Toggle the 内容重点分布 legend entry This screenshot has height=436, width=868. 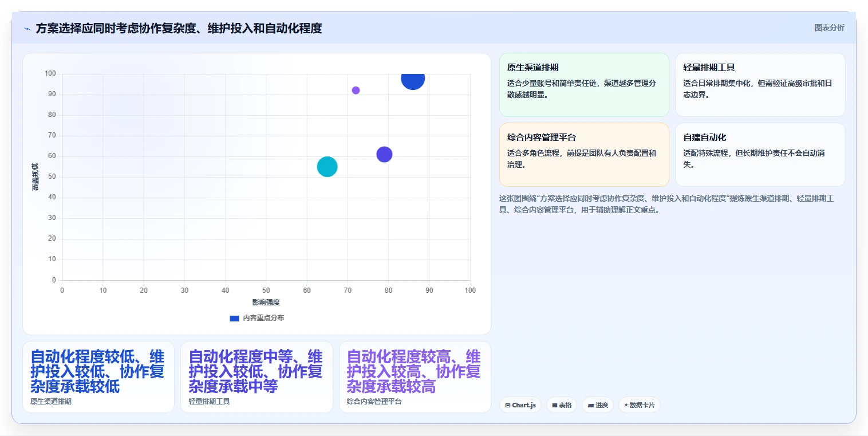pyautogui.click(x=257, y=318)
